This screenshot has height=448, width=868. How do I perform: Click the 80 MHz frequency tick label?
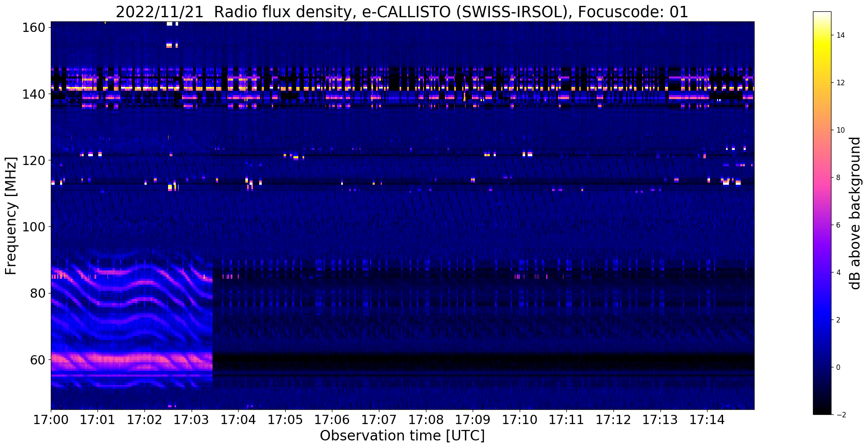37,293
